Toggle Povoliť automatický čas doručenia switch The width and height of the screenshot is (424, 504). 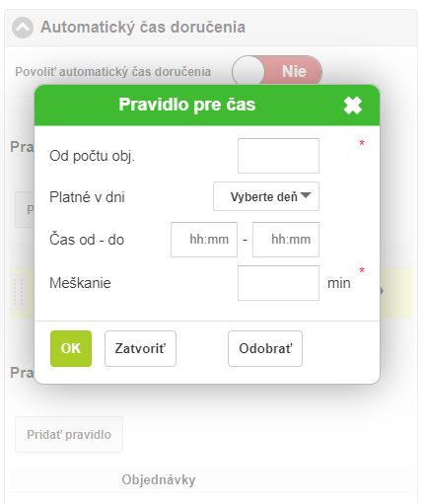[277, 72]
